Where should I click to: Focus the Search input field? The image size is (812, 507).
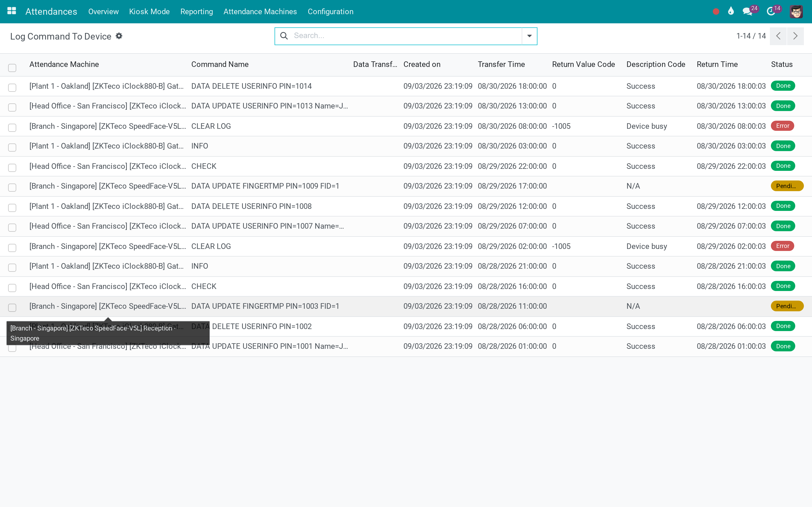406,35
